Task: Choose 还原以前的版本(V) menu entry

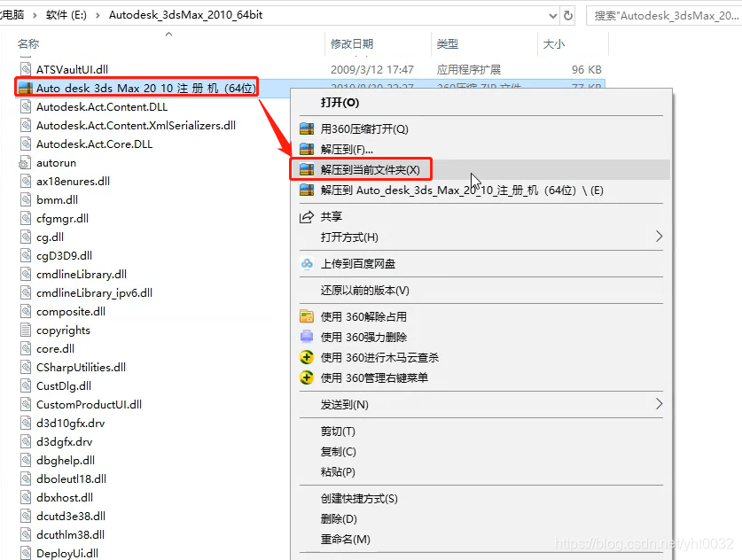Action: [481, 290]
